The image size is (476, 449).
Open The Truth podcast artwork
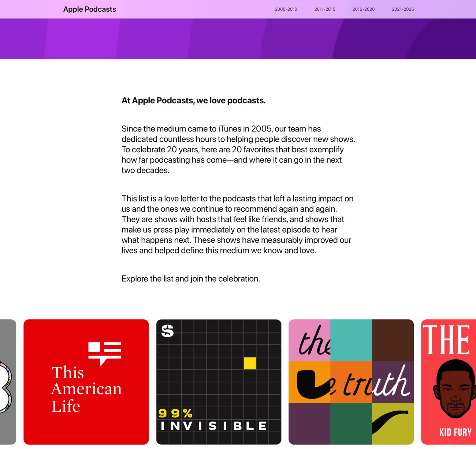351,382
